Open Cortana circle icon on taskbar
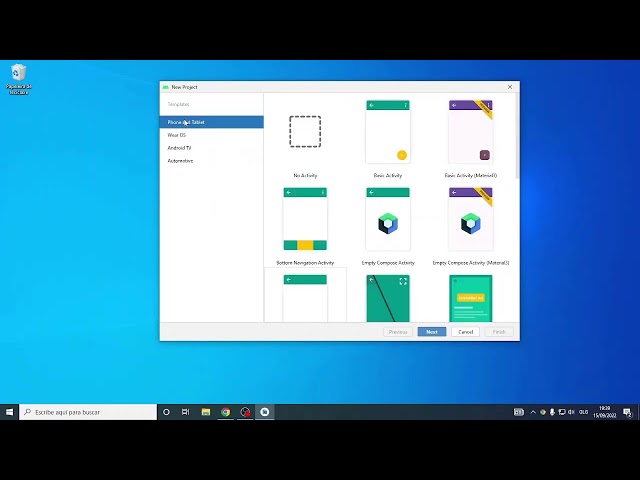 pyautogui.click(x=166, y=412)
